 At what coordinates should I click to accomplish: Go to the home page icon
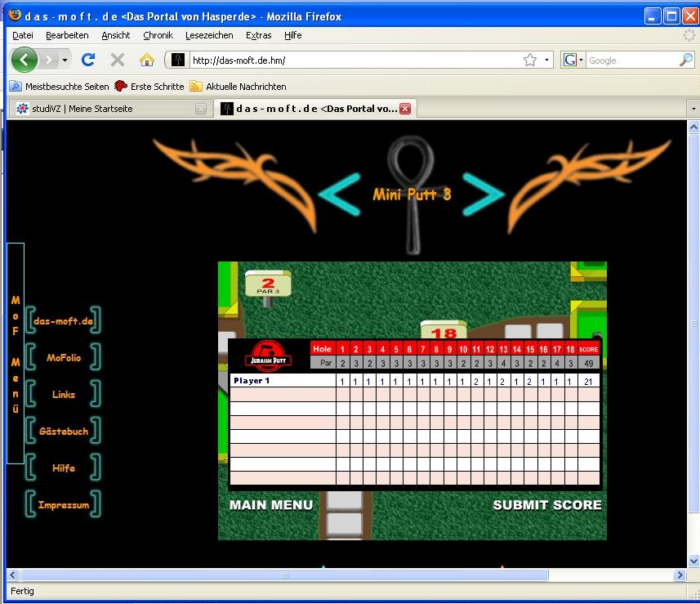(x=146, y=60)
